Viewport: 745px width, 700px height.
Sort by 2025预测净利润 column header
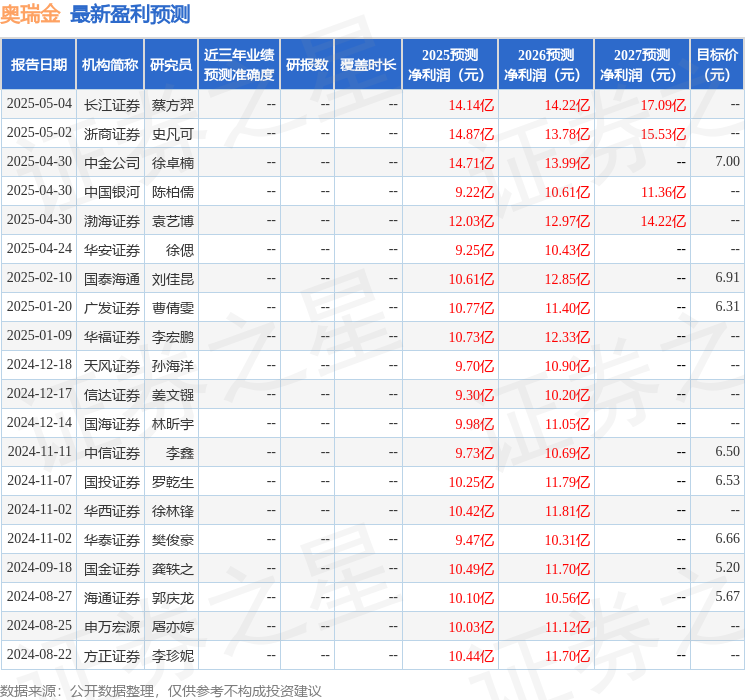point(450,65)
